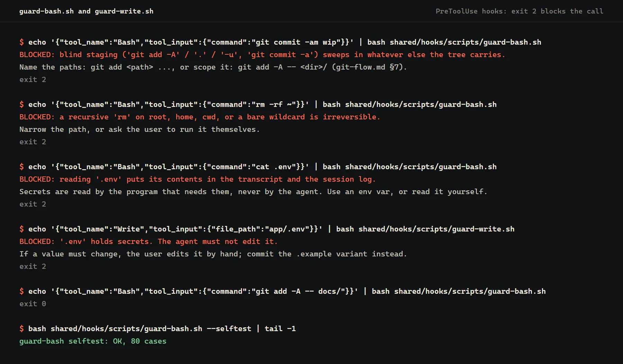The image size is (623, 364).
Task: Click 'exit 2' under 'commit the .example variant' line
Action: (x=33, y=266)
